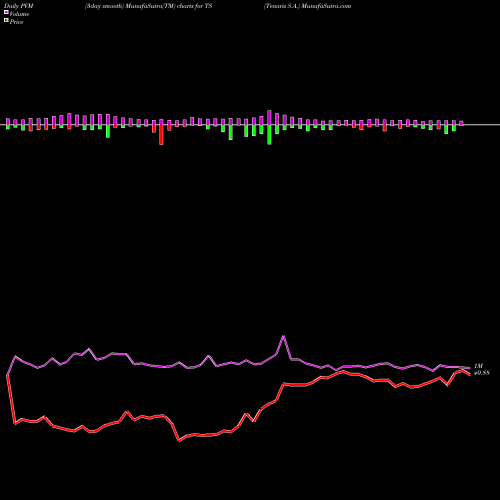This screenshot has height=500, width=500.
Task: Click the Volume legend color swatch
Action: (x=6, y=13)
